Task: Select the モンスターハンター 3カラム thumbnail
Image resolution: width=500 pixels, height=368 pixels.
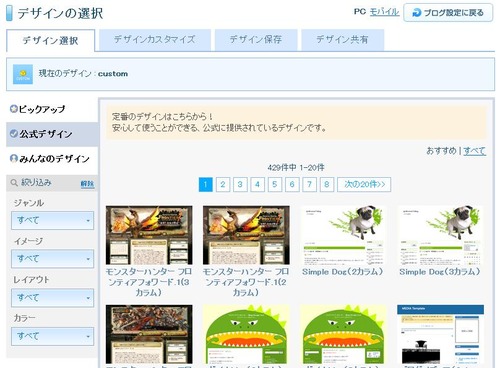Action: 149,235
